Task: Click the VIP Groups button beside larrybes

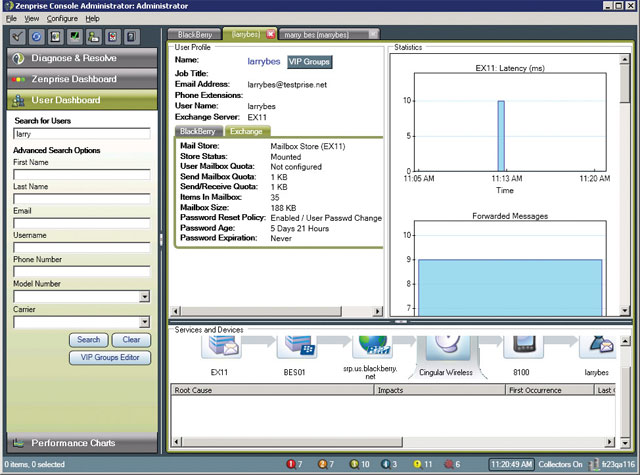Action: pyautogui.click(x=309, y=62)
